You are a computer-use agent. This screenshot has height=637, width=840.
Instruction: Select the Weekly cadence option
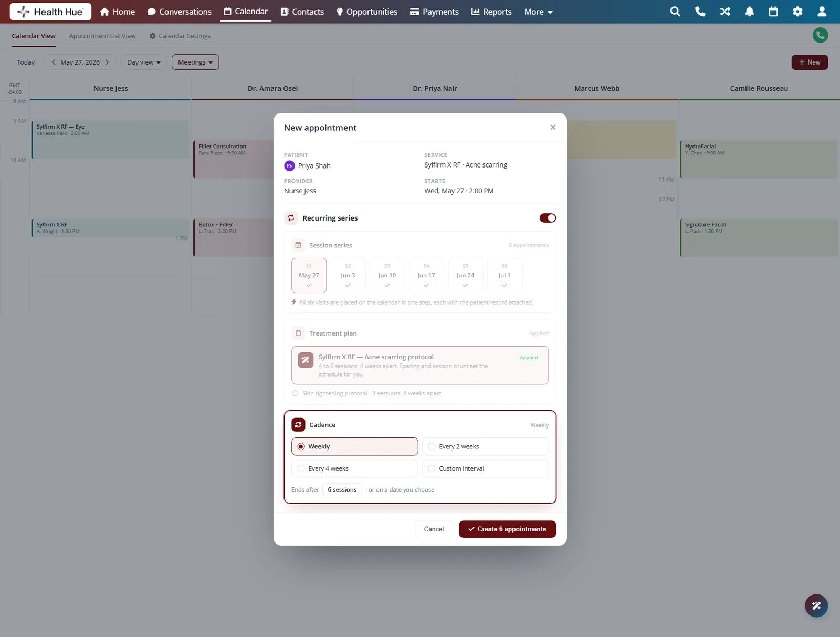point(355,446)
